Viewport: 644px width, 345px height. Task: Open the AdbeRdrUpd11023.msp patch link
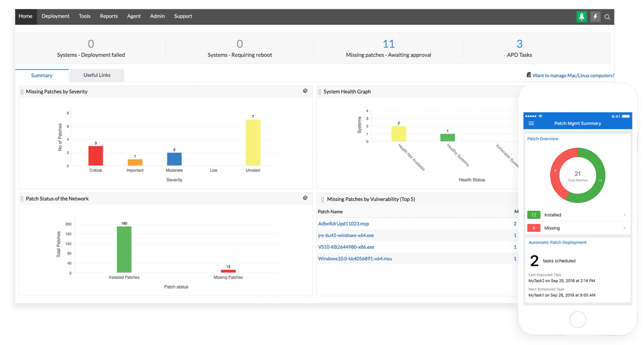click(x=343, y=224)
